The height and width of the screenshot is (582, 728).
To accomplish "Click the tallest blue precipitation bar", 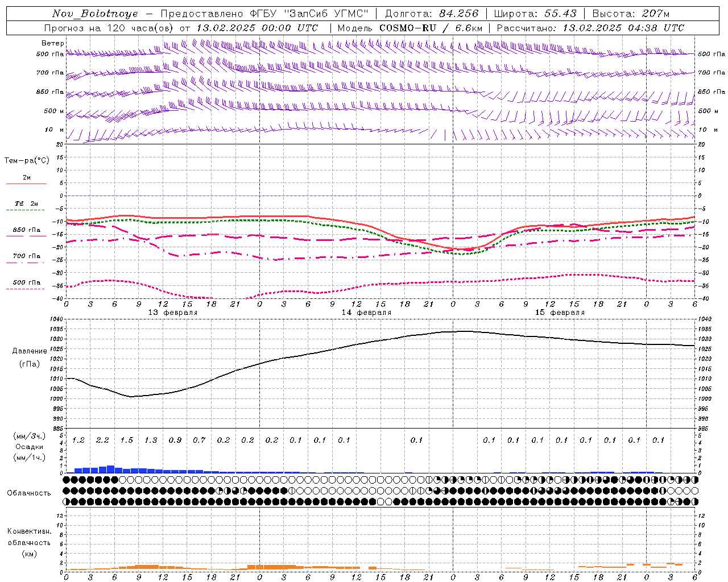I will click(x=110, y=469).
